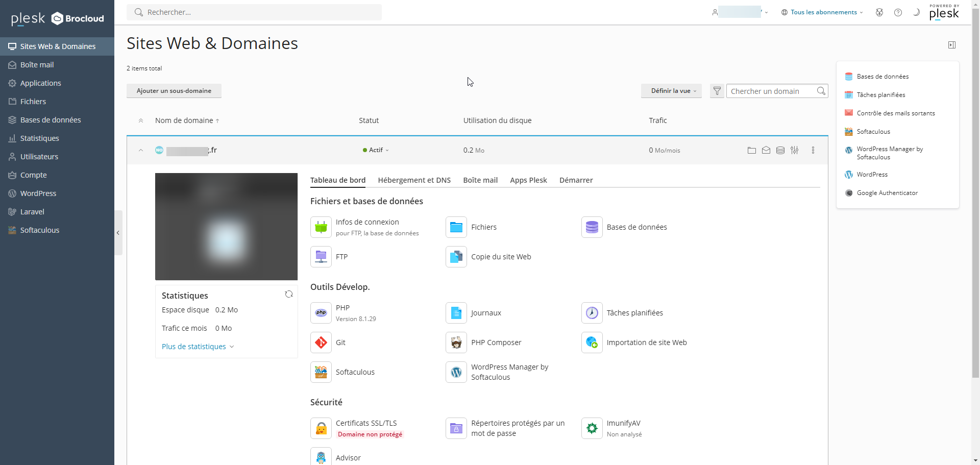
Task: Toggle dark mode moon icon
Action: pyautogui.click(x=916, y=12)
